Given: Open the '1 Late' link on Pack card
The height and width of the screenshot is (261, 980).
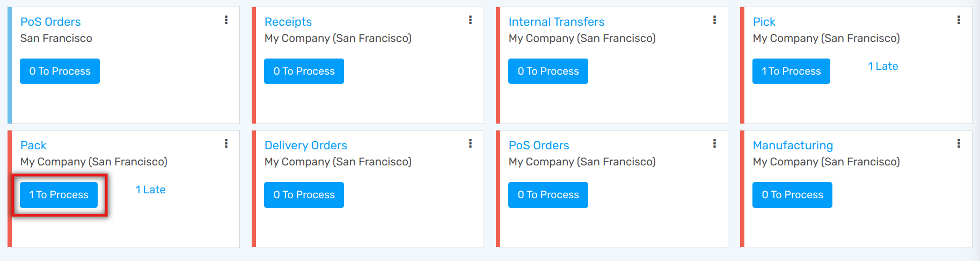Looking at the screenshot, I should pos(150,190).
